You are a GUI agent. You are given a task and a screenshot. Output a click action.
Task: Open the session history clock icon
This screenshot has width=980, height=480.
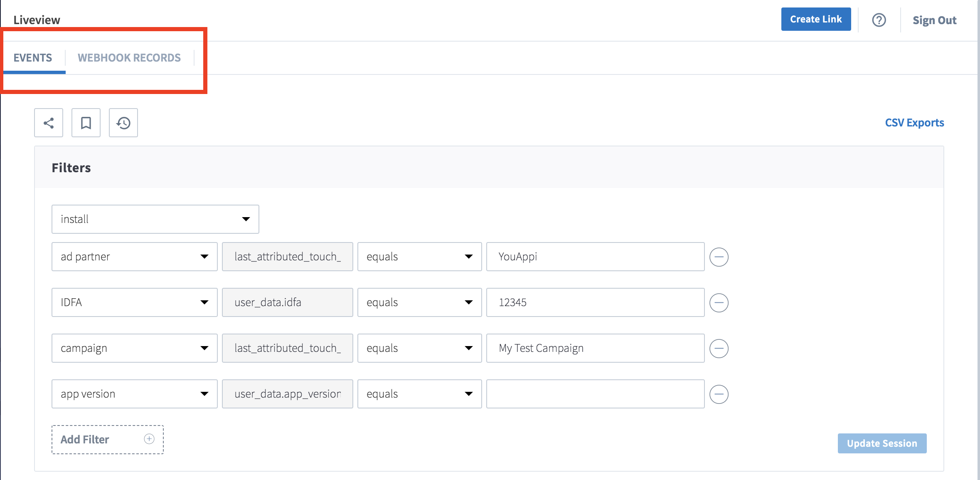click(123, 123)
